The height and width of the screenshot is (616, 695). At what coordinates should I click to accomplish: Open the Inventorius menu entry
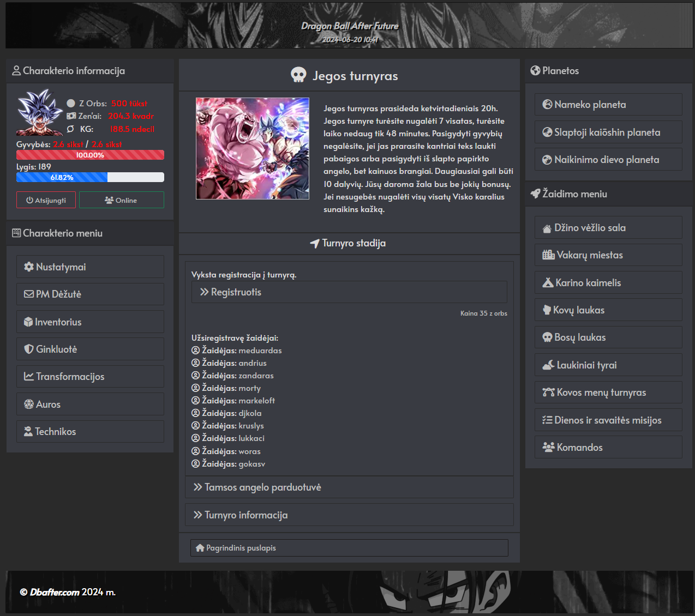pos(90,322)
